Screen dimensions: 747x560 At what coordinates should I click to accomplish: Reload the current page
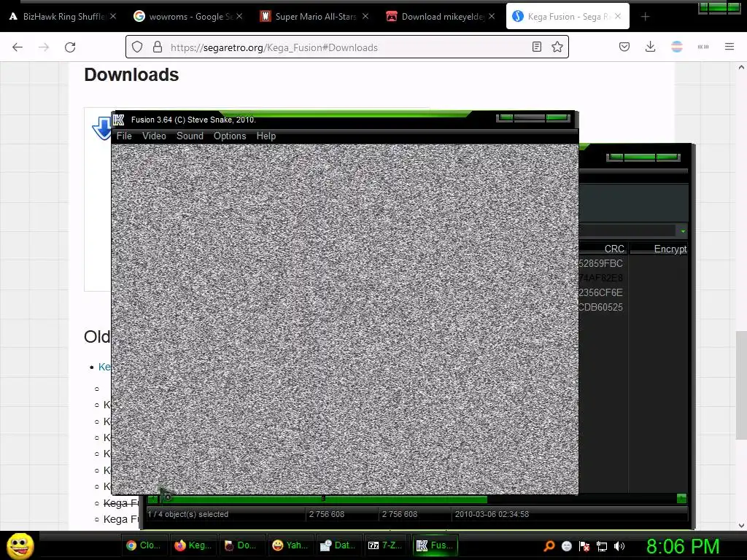tap(70, 47)
